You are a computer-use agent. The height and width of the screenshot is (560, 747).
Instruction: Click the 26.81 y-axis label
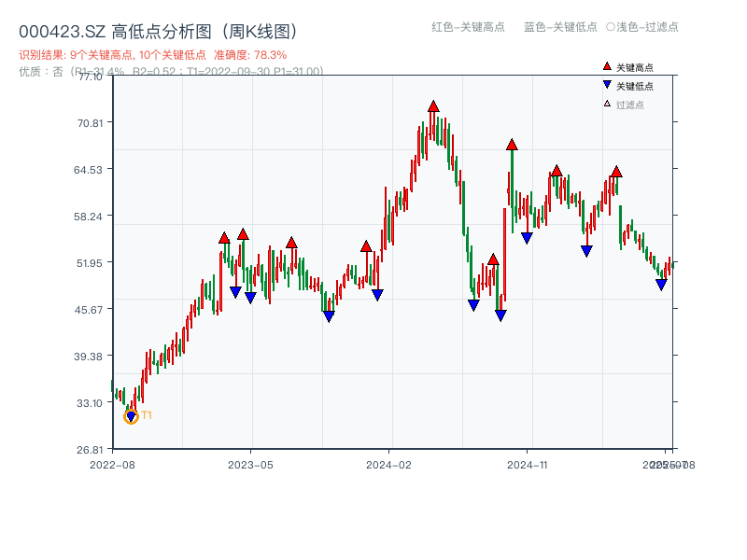point(90,450)
